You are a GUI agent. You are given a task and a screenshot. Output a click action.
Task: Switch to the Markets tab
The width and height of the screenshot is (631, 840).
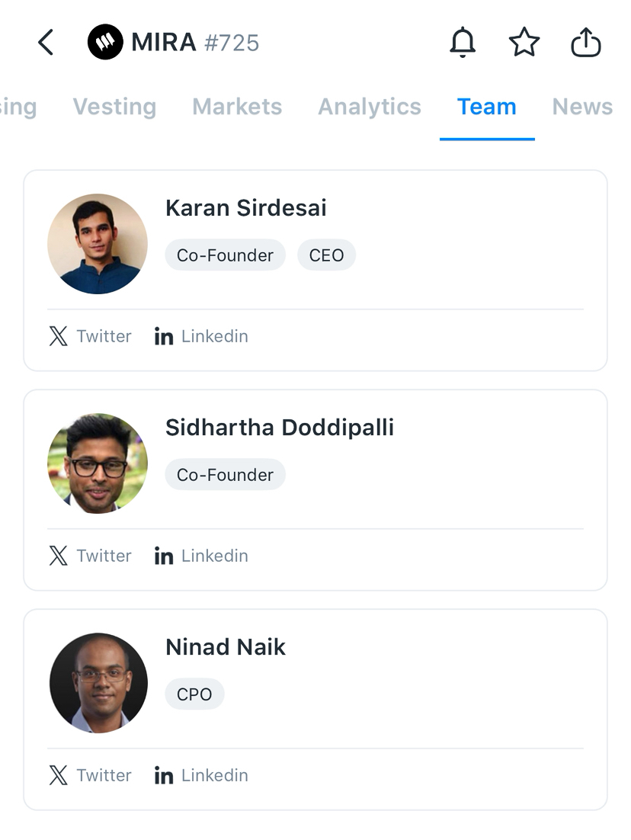point(237,107)
